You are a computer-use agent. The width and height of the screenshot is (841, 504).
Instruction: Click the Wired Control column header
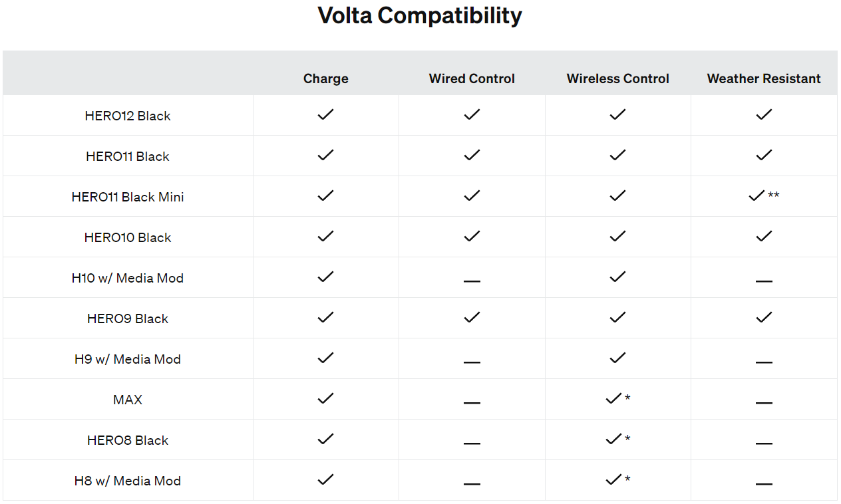point(472,78)
